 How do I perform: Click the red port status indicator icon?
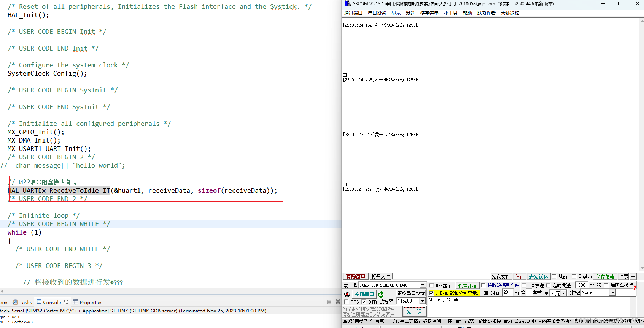[x=347, y=294]
